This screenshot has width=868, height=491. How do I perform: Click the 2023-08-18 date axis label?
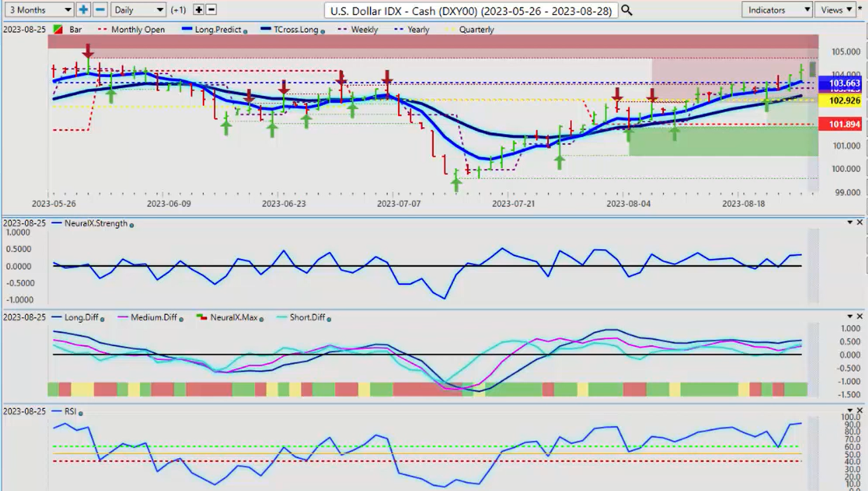coord(744,204)
